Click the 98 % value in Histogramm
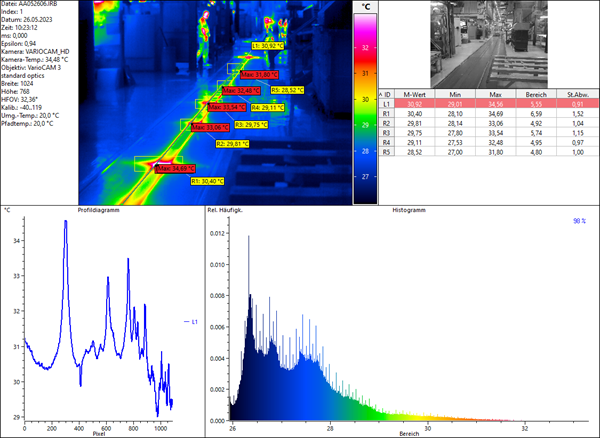This screenshot has height=438, width=600. [x=578, y=219]
